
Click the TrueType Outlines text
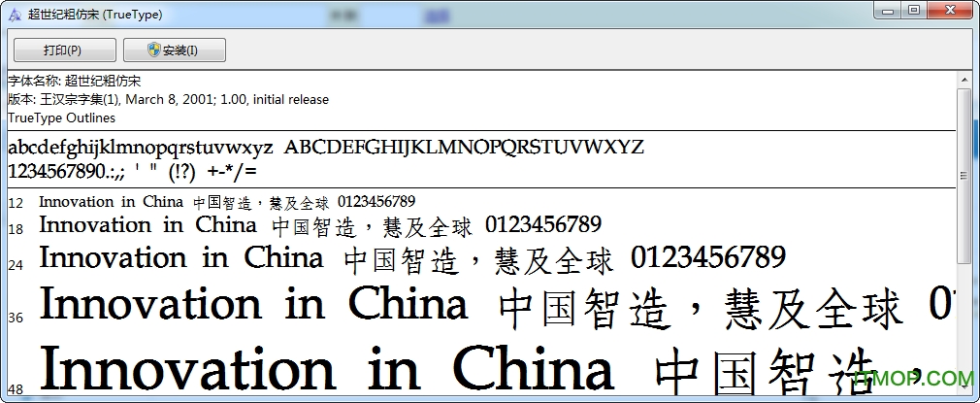click(x=61, y=118)
